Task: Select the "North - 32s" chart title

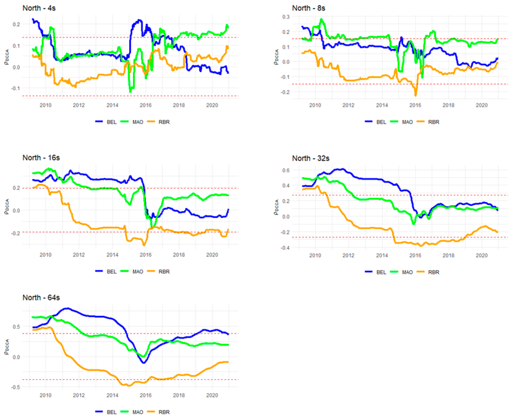Action: point(311,158)
